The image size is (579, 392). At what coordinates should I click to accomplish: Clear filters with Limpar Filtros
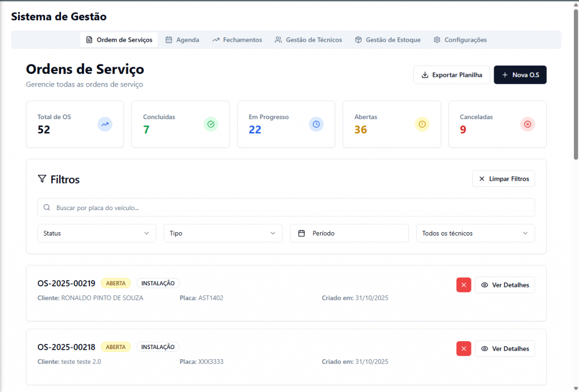tap(503, 179)
